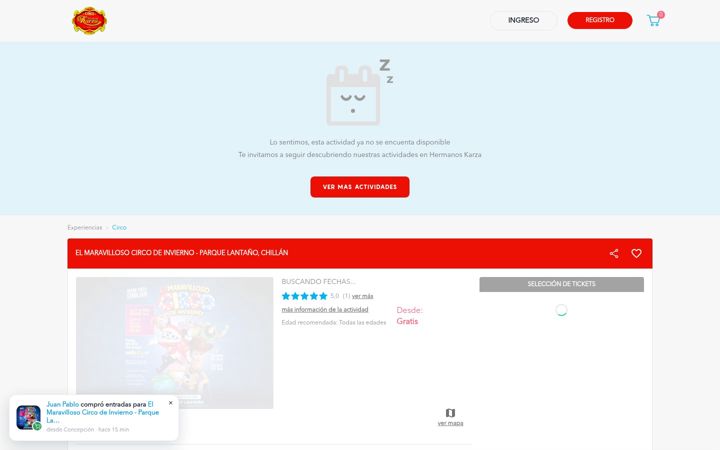Add activity to favorites with heart icon
The width and height of the screenshot is (720, 450).
636,253
